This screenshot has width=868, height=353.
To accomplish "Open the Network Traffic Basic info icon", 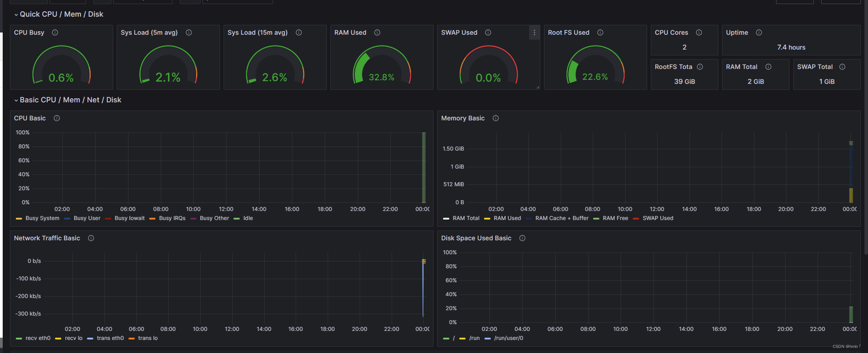I will point(91,238).
